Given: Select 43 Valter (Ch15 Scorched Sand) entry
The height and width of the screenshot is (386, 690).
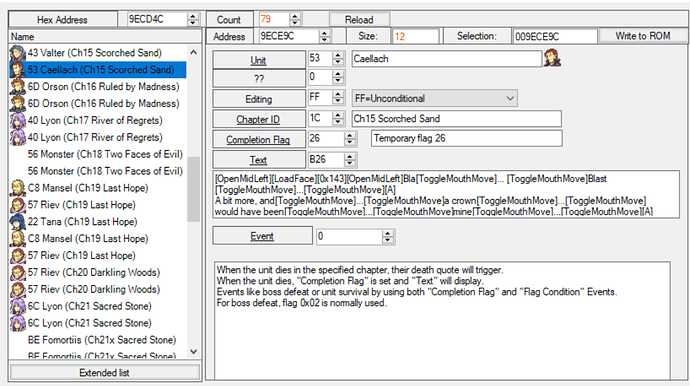Looking at the screenshot, I should pos(98,53).
